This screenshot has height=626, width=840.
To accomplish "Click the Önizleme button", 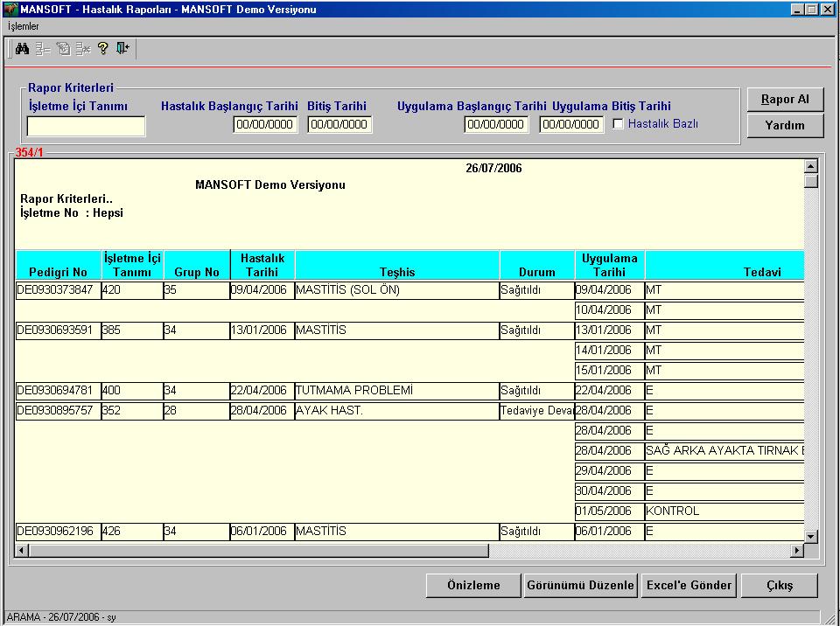I will click(x=473, y=585).
